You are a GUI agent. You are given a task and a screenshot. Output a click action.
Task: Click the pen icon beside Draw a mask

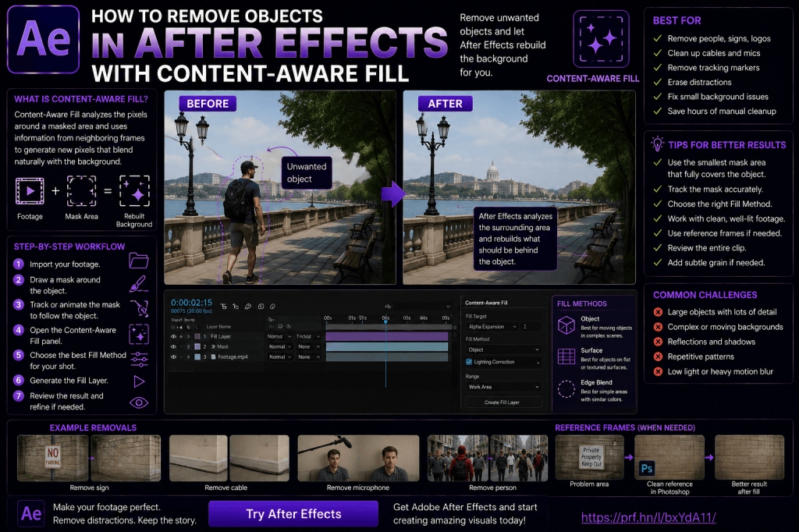(x=139, y=284)
